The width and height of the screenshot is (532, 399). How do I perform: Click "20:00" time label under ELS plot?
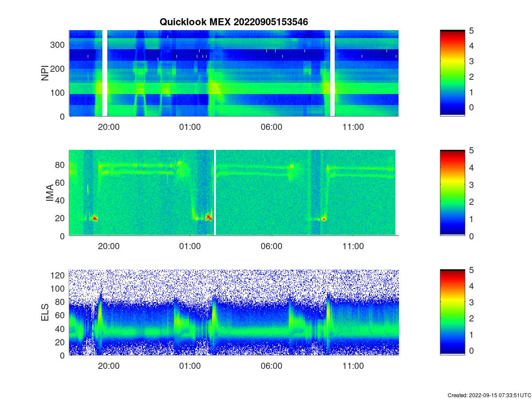(x=108, y=366)
